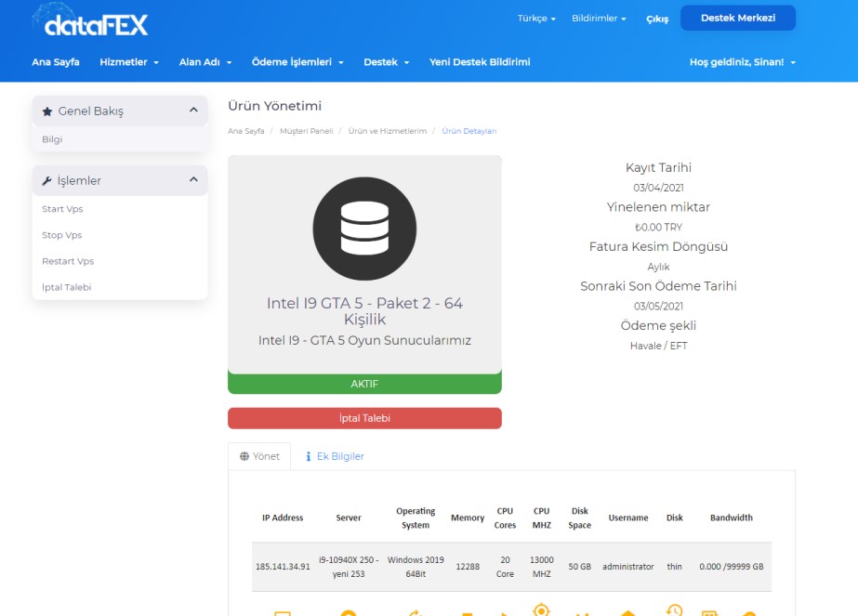
Task: Click the dataFEX logo
Action: tap(91, 20)
